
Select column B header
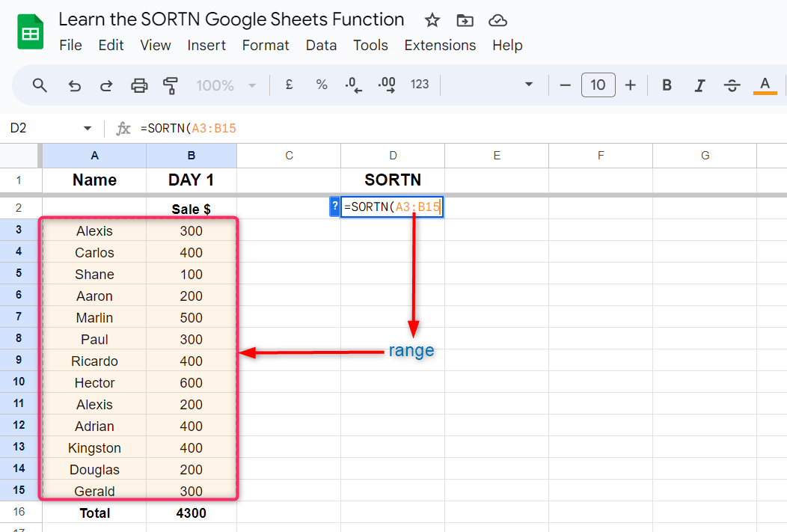click(192, 156)
